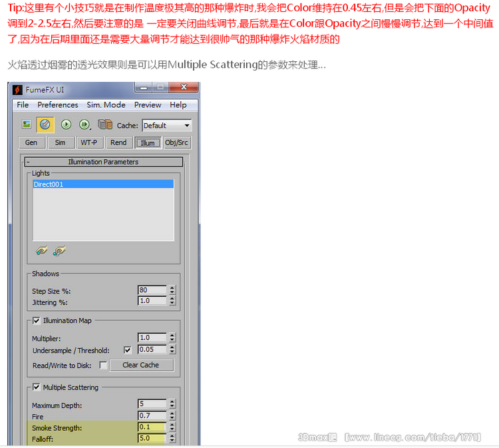Switch to the Obj/Src tab
The width and height of the screenshot is (499, 448).
pos(176,142)
